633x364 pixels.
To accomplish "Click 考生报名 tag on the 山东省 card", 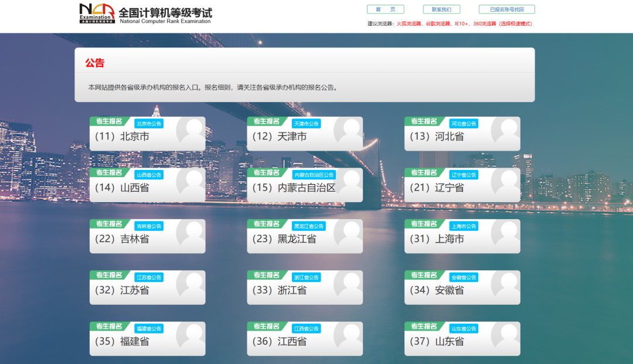I will pos(424,326).
